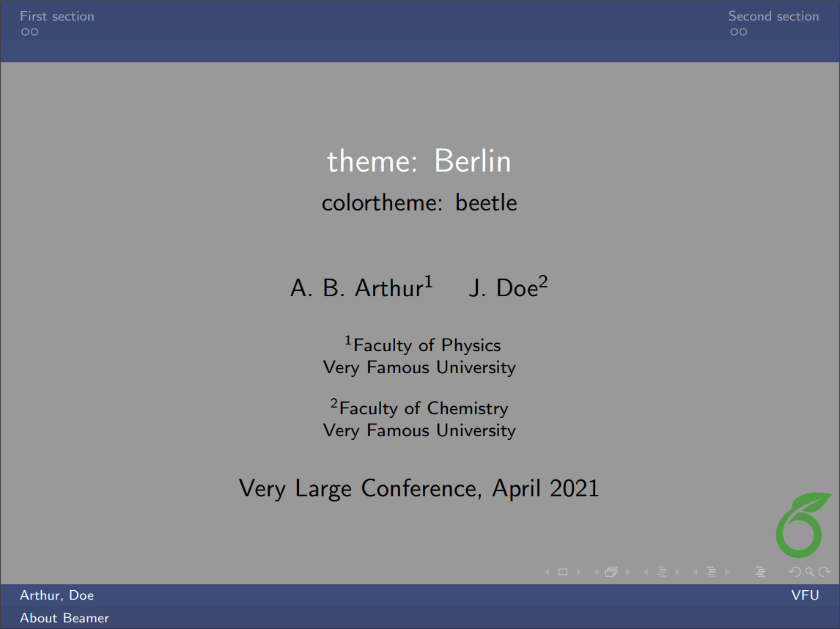
Task: Click the go-back history arrow icon
Action: pos(795,572)
